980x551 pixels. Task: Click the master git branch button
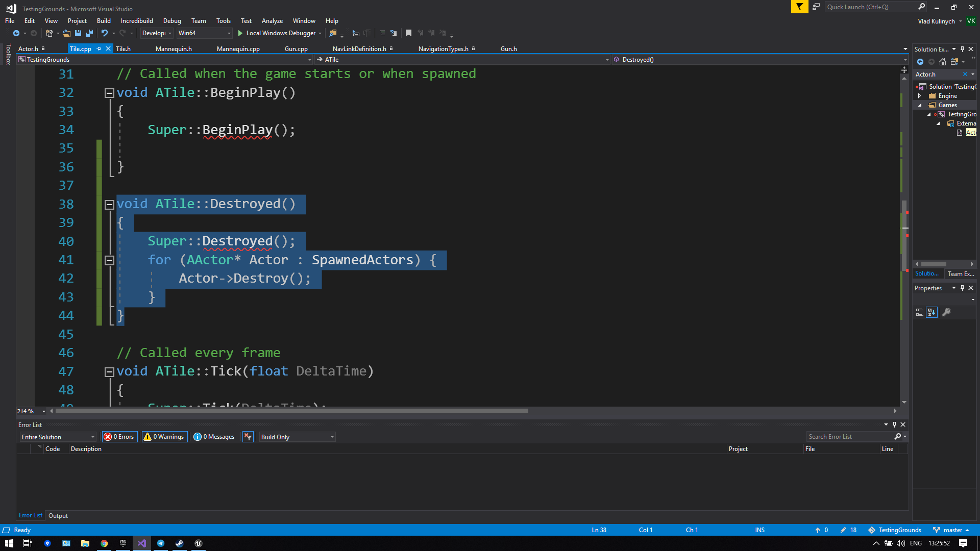click(x=951, y=530)
